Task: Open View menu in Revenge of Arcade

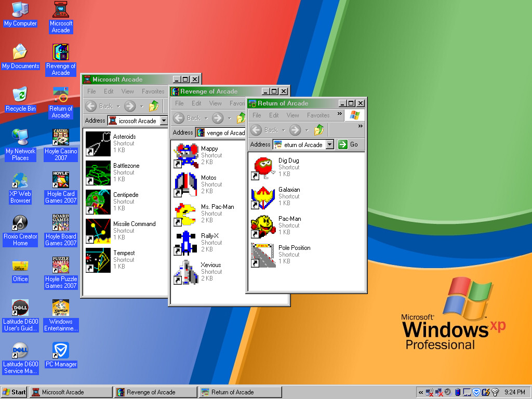Action: (215, 103)
